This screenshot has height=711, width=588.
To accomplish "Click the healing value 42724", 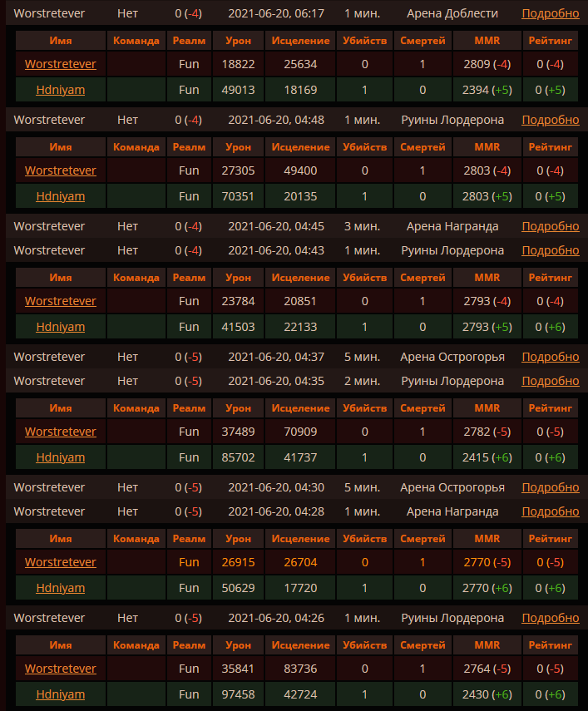I will point(300,695).
